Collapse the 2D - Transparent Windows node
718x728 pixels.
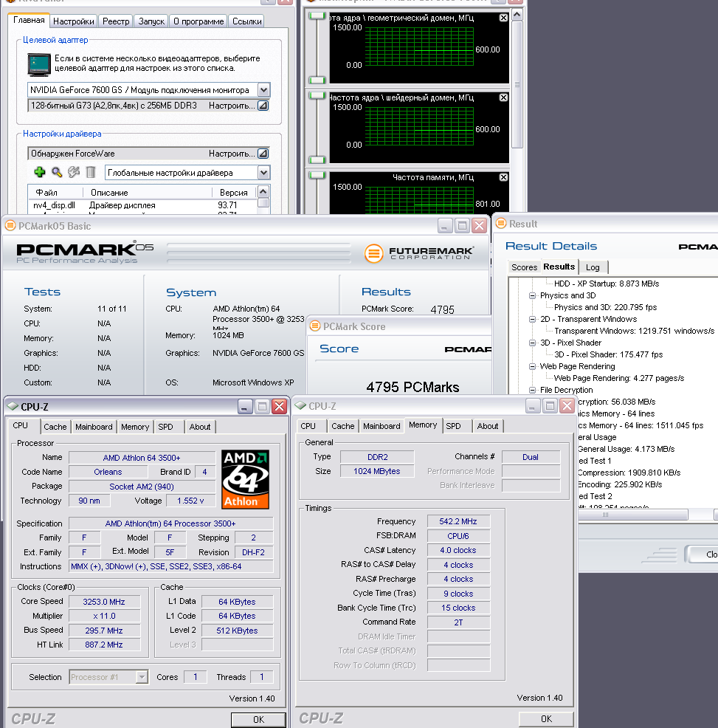532,319
